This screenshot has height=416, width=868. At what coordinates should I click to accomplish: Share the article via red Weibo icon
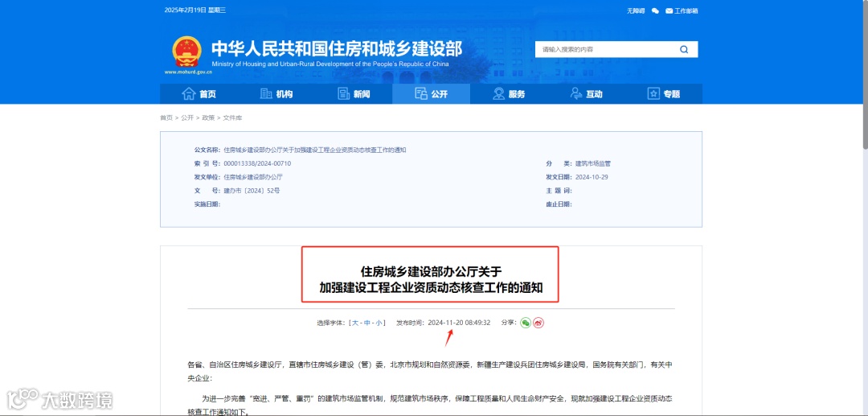[538, 323]
